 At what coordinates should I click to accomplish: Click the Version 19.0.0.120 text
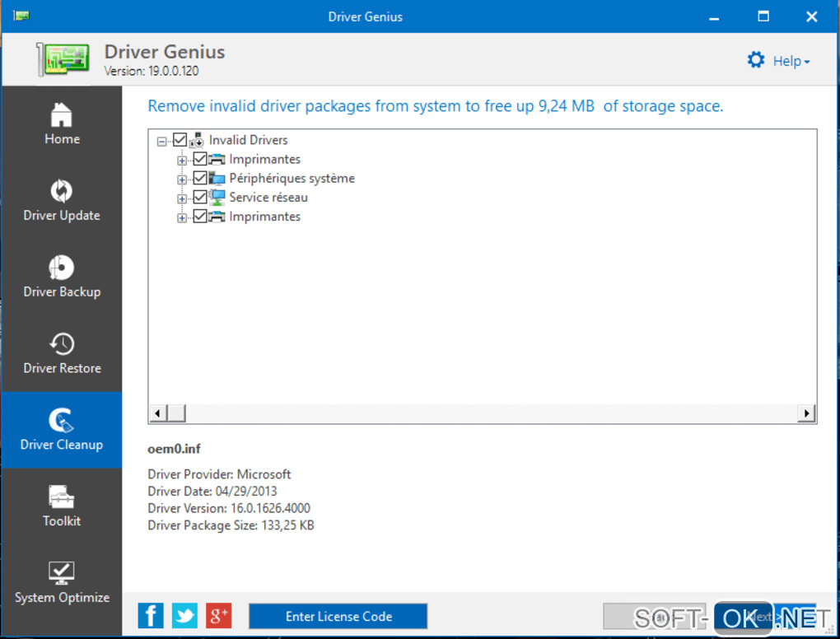coord(151,72)
